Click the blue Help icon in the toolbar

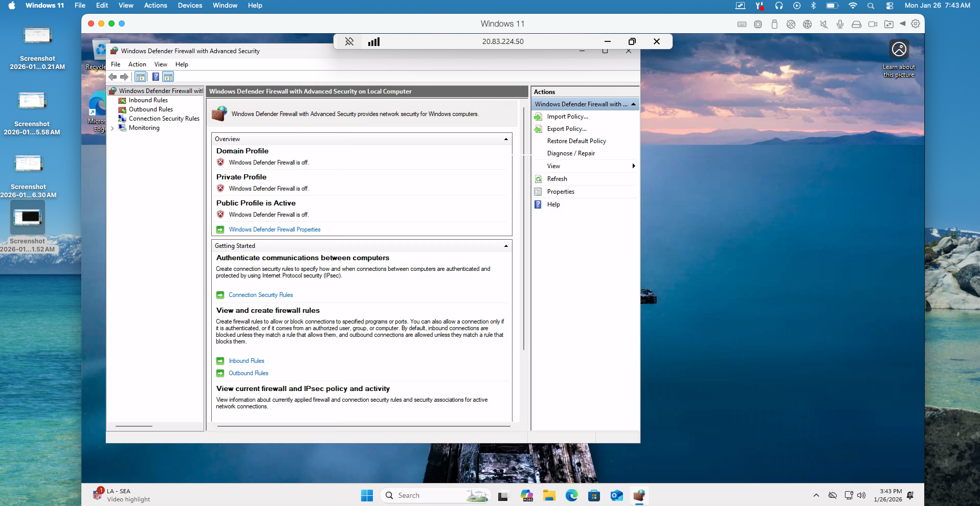[155, 77]
